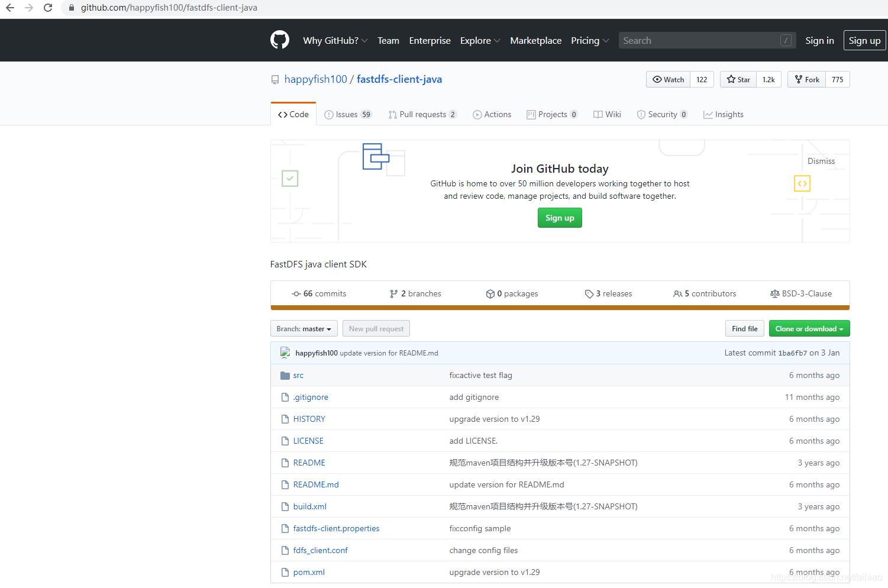Click the slash shortcut icon in search box
Viewport: 888px width, 588px height.
tap(786, 40)
